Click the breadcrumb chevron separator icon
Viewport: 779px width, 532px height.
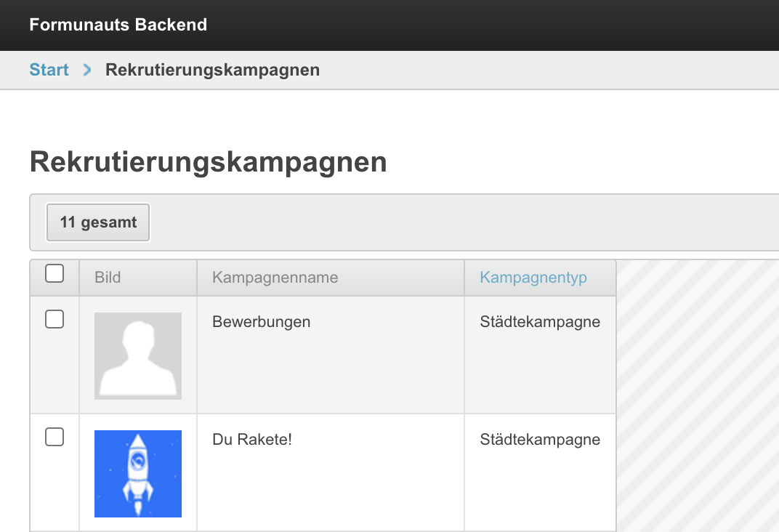tap(87, 70)
